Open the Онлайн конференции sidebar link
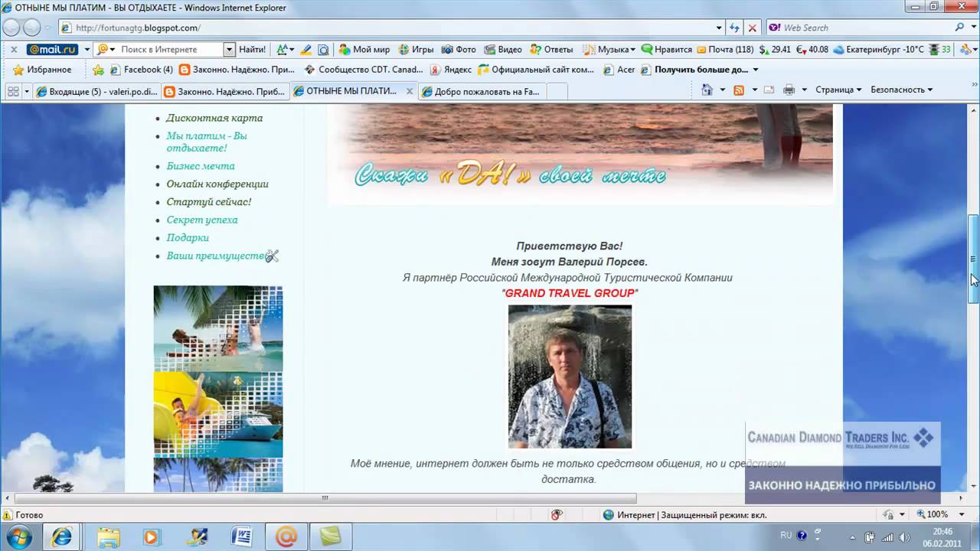 pos(217,184)
